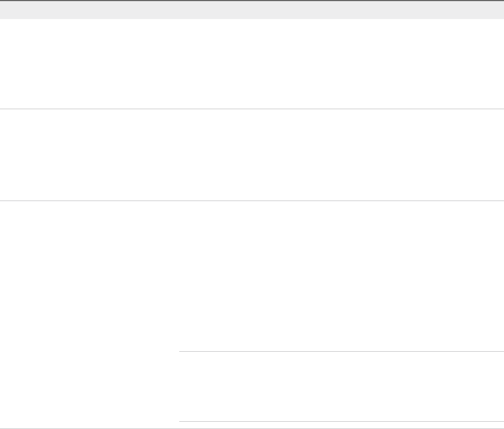The width and height of the screenshot is (504, 429).
Task: Click left start of the upper short divider
Action: [180, 352]
